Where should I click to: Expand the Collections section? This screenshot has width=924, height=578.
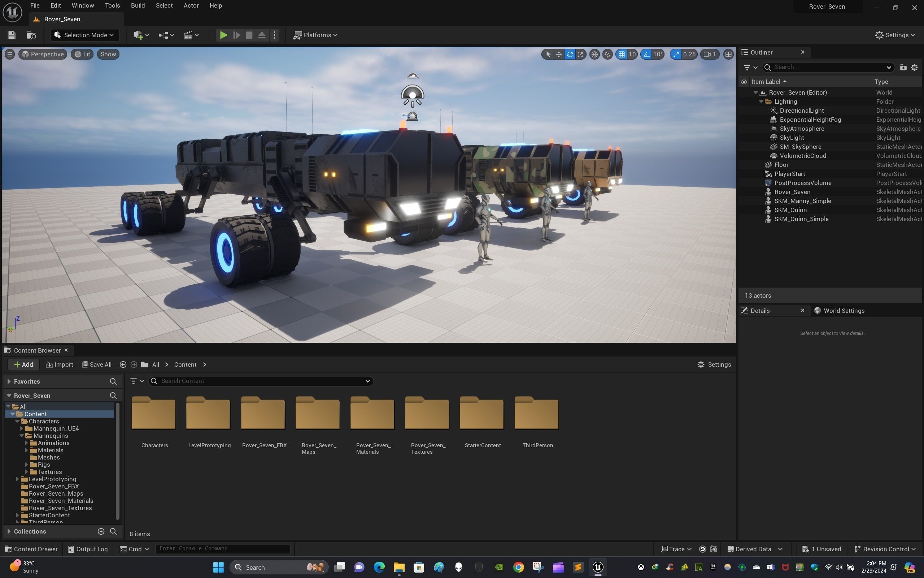[x=9, y=531]
